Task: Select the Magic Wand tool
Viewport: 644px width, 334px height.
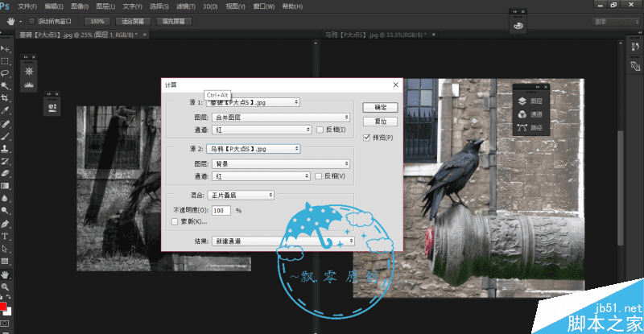Action: point(5,85)
